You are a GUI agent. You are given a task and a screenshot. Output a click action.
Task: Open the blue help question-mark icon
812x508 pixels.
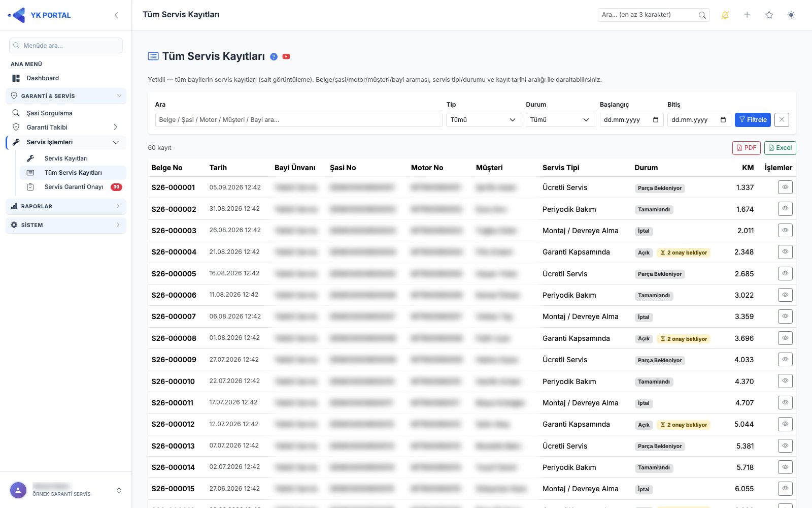(x=274, y=57)
